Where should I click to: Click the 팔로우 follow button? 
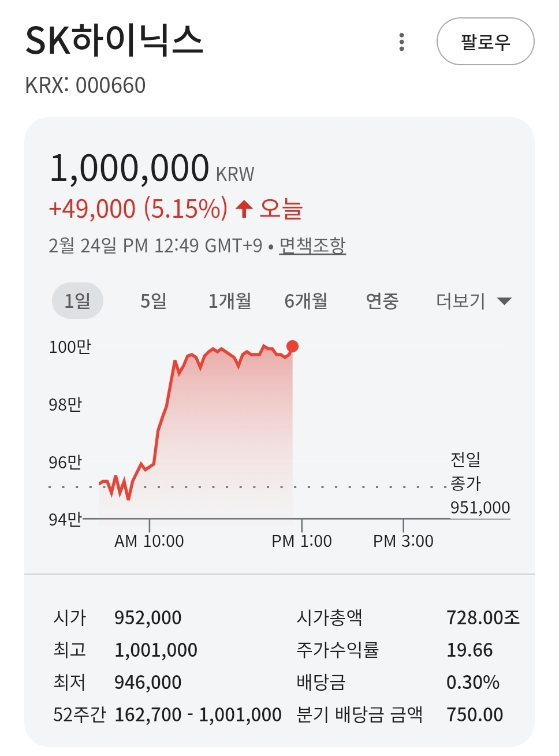point(485,42)
